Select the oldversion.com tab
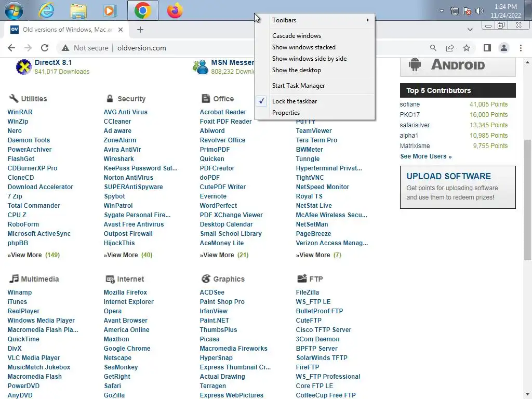The width and height of the screenshot is (532, 399). [66, 30]
